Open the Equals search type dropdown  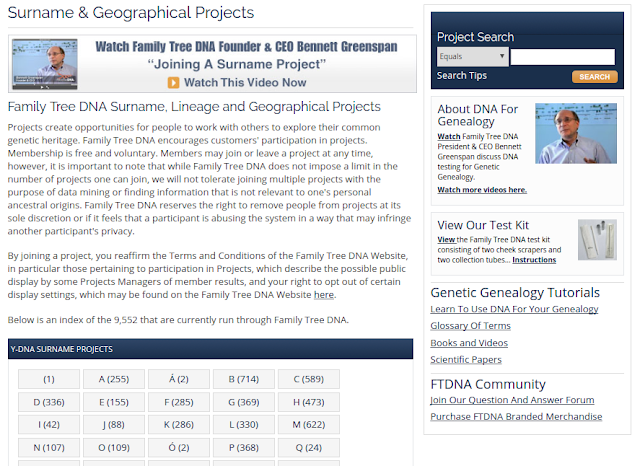click(x=473, y=57)
